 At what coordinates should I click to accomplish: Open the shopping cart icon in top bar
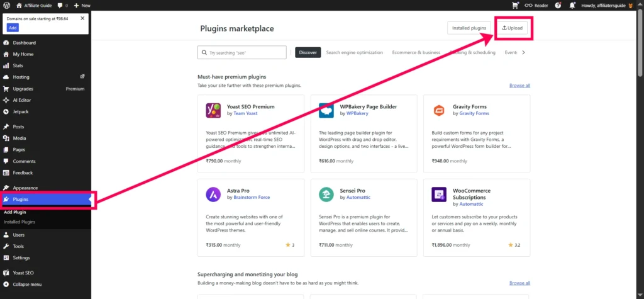point(516,5)
